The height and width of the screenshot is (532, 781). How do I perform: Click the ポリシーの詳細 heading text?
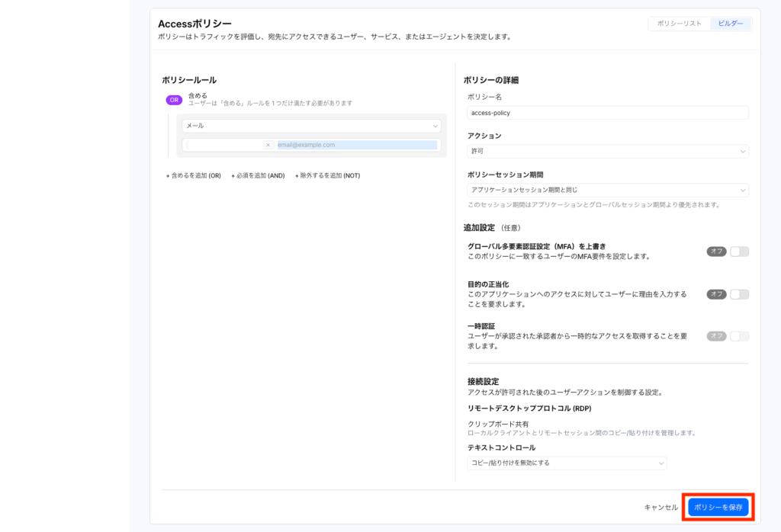[490, 80]
